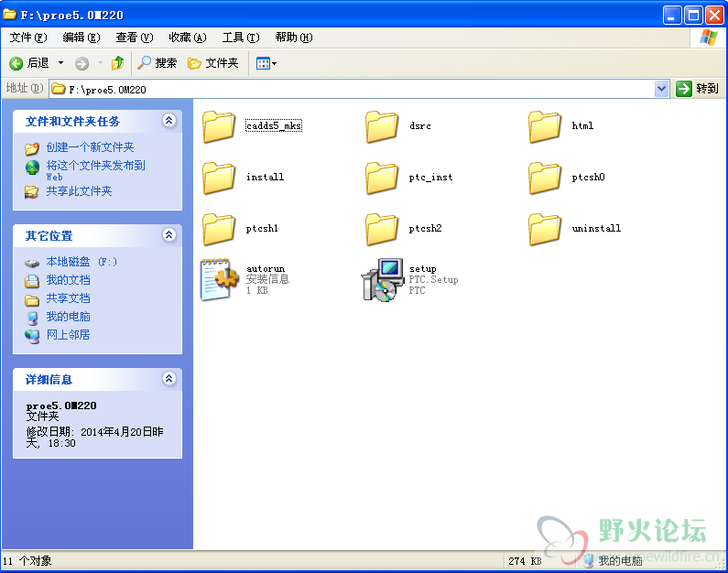Open the dsrc folder icon

382,126
